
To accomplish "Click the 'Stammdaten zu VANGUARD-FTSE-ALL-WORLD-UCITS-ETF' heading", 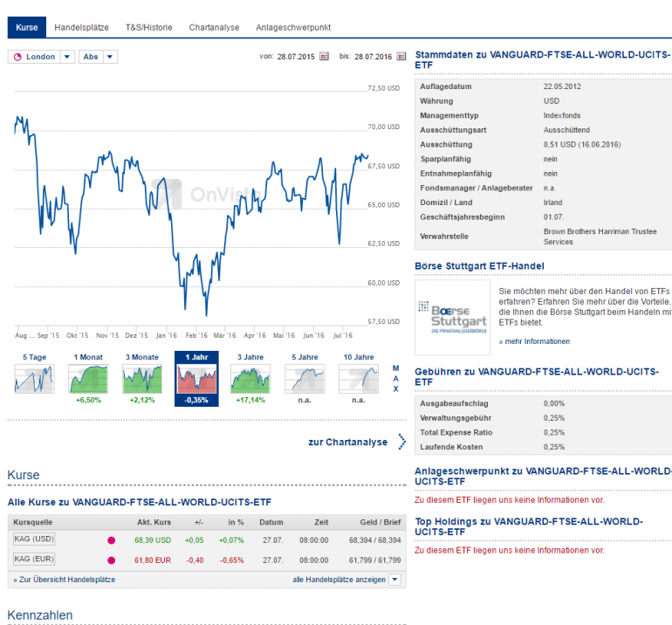I will click(543, 59).
